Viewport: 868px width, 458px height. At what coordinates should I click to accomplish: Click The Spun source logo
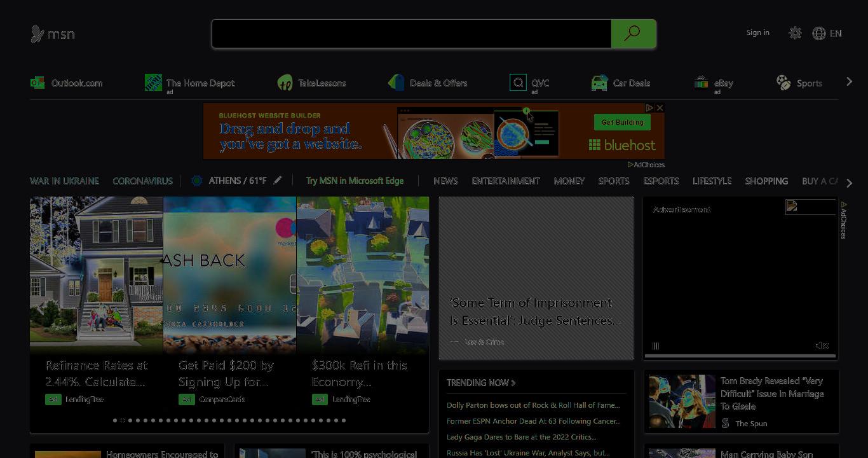click(726, 423)
